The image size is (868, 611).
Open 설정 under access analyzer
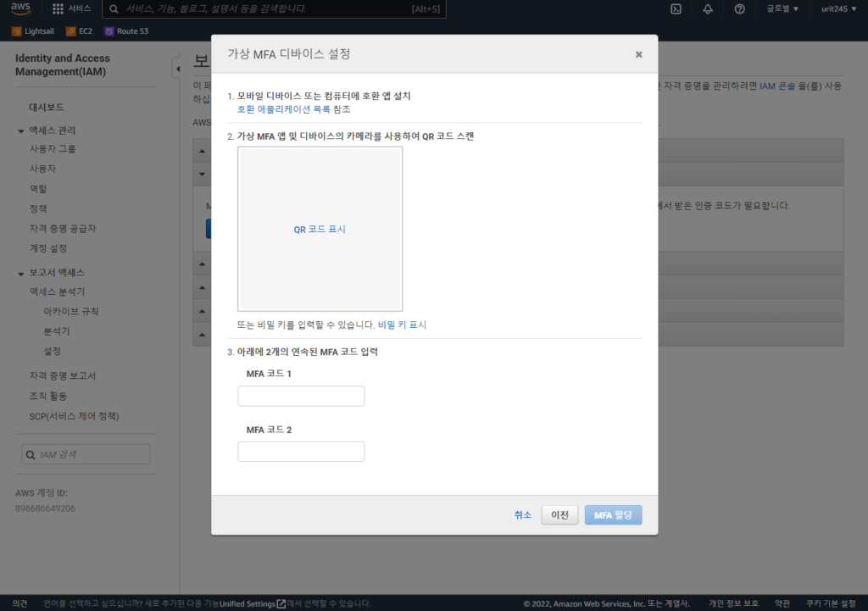coord(52,351)
